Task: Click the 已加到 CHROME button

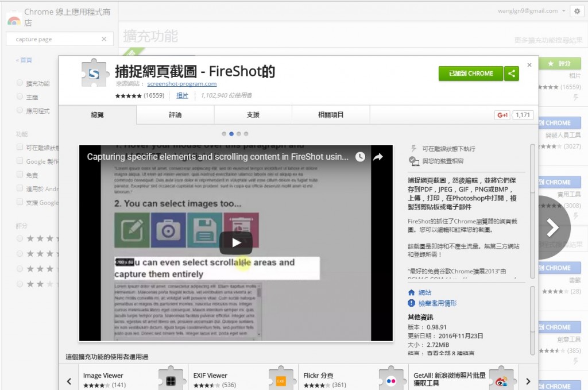Action: pos(471,74)
